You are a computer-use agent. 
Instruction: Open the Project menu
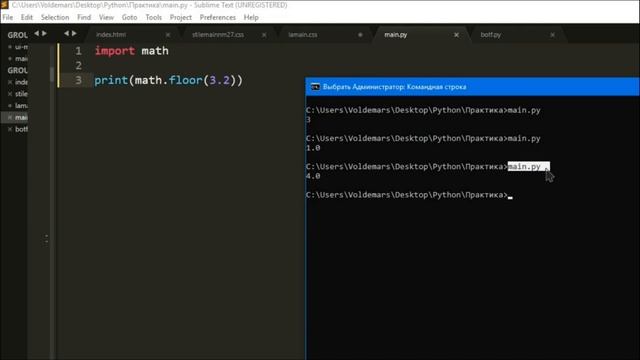(x=181, y=18)
